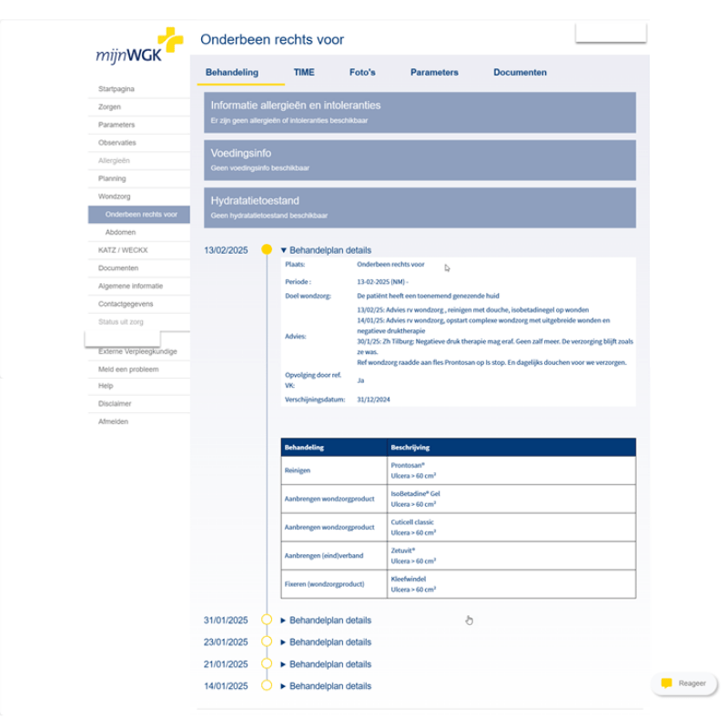Open Documenten in the sidebar menu
The image size is (728, 728).
(x=139, y=268)
